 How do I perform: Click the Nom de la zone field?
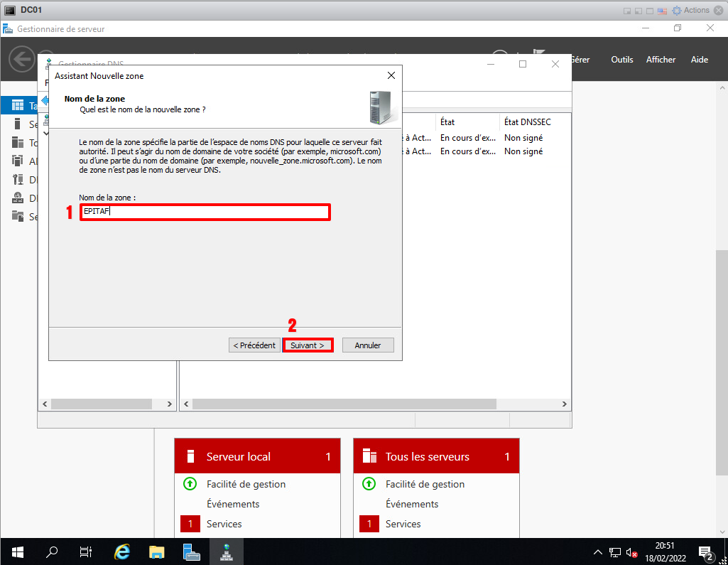click(x=205, y=212)
